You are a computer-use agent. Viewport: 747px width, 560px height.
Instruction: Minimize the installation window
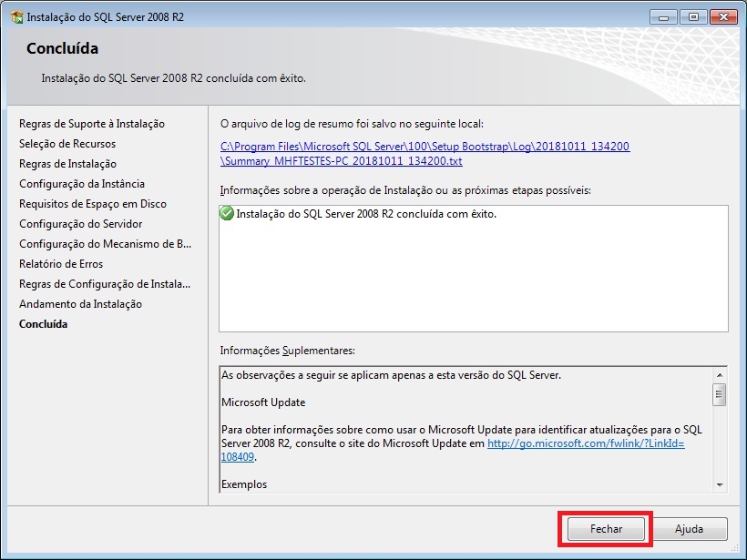(663, 17)
